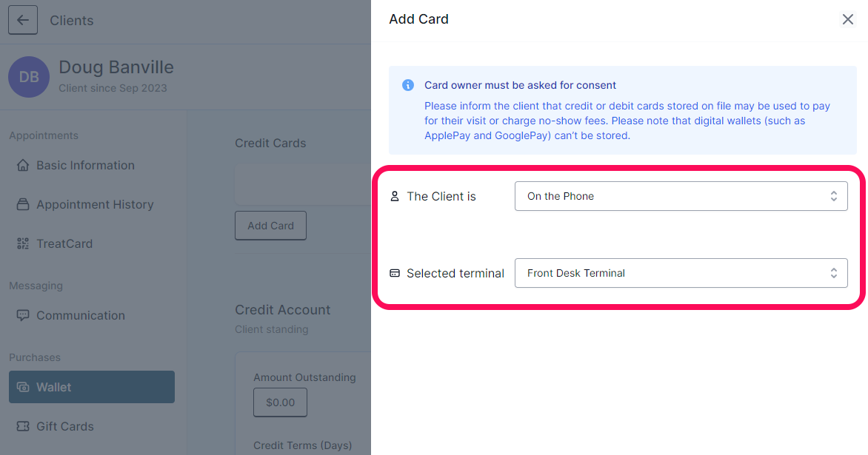
Task: Click the Appointment History icon
Action: tap(23, 204)
